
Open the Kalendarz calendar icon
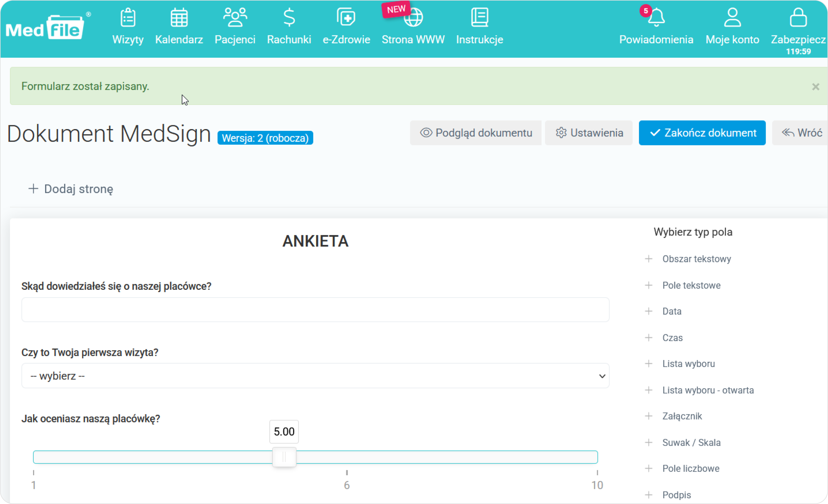(179, 17)
